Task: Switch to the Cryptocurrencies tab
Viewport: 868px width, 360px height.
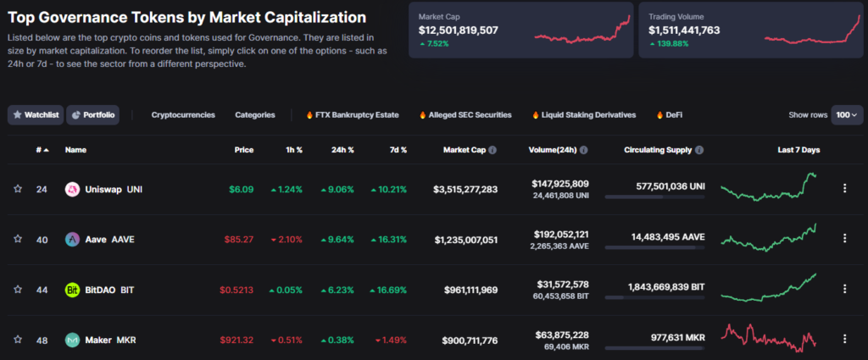Action: 183,115
